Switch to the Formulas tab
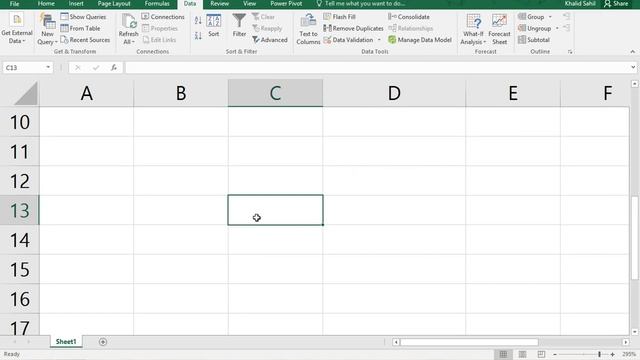The height and width of the screenshot is (360, 640). pyautogui.click(x=157, y=4)
